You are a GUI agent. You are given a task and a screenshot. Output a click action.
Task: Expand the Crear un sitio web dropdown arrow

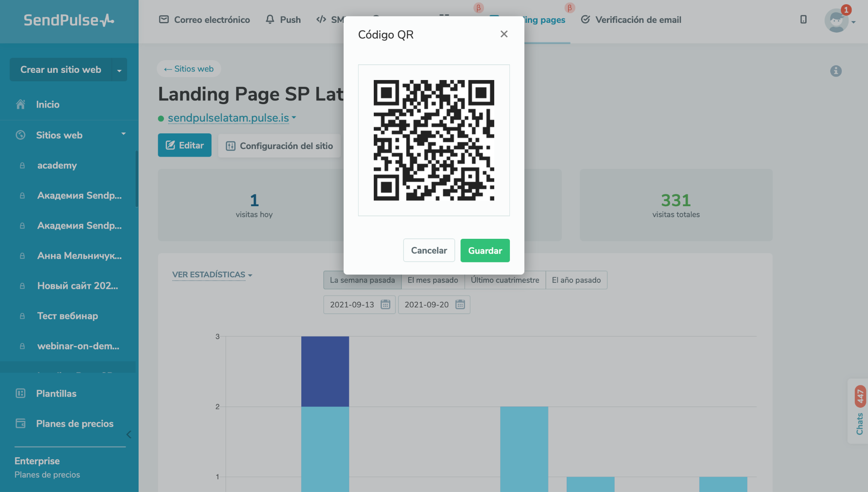click(119, 70)
